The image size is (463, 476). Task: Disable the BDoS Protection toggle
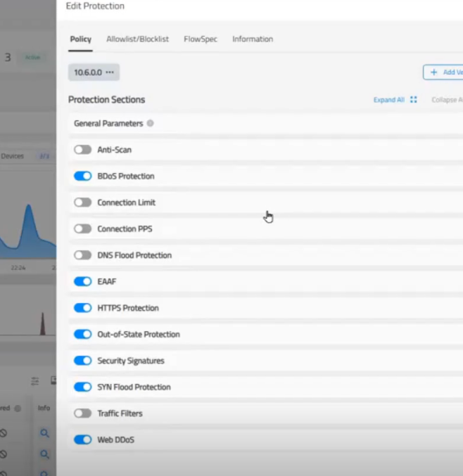[x=82, y=176]
